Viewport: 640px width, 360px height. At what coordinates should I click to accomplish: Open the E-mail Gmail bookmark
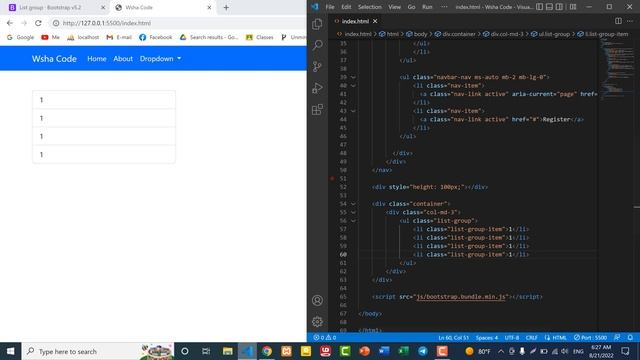(119, 37)
